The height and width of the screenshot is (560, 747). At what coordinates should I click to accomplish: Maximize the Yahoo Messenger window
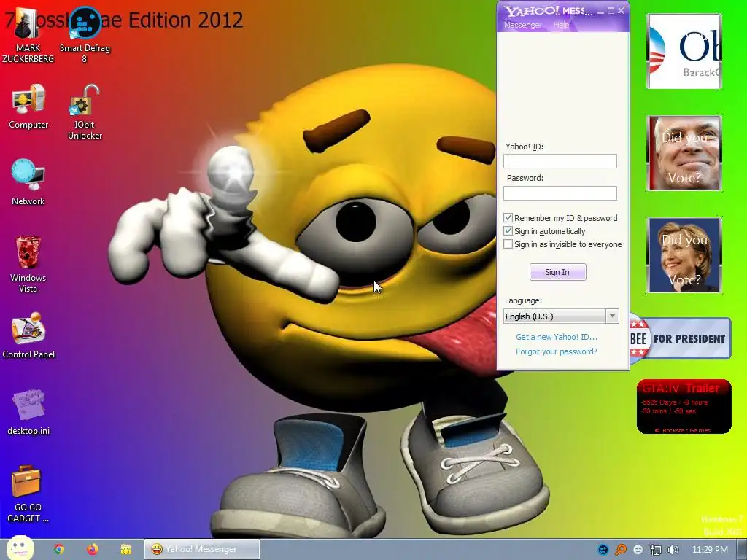coord(611,11)
